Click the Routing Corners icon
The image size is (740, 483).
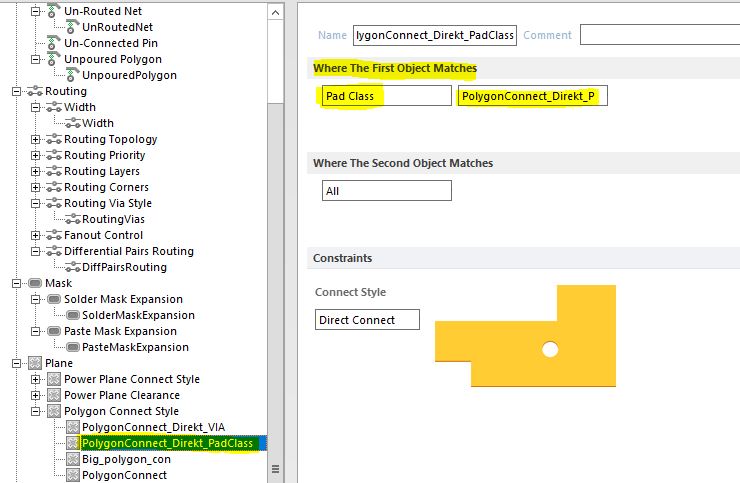click(54, 187)
